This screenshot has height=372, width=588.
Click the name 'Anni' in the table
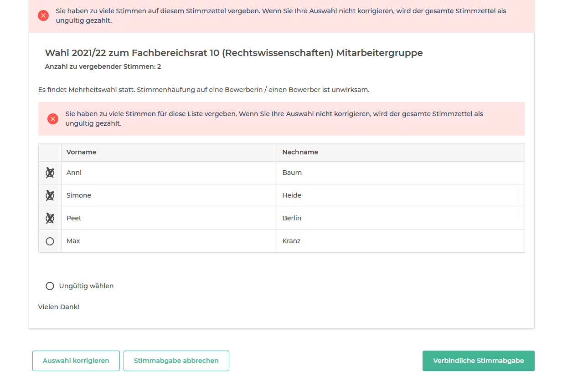[74, 173]
